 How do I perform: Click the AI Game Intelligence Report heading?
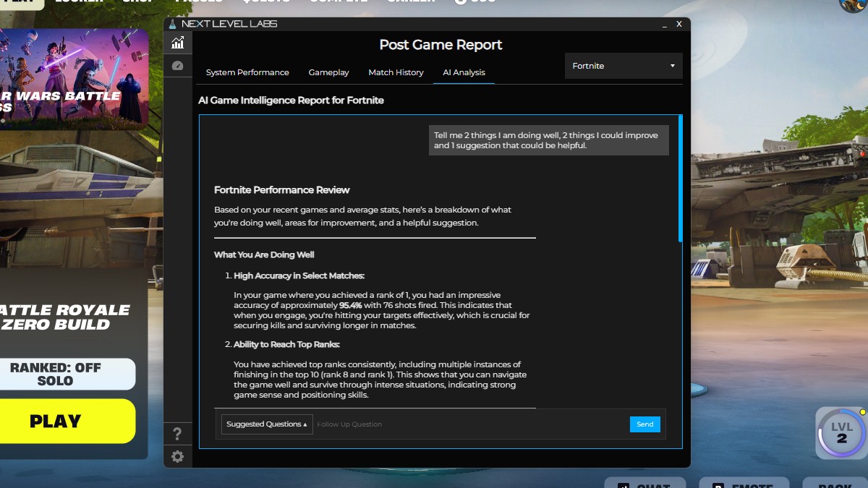point(291,100)
